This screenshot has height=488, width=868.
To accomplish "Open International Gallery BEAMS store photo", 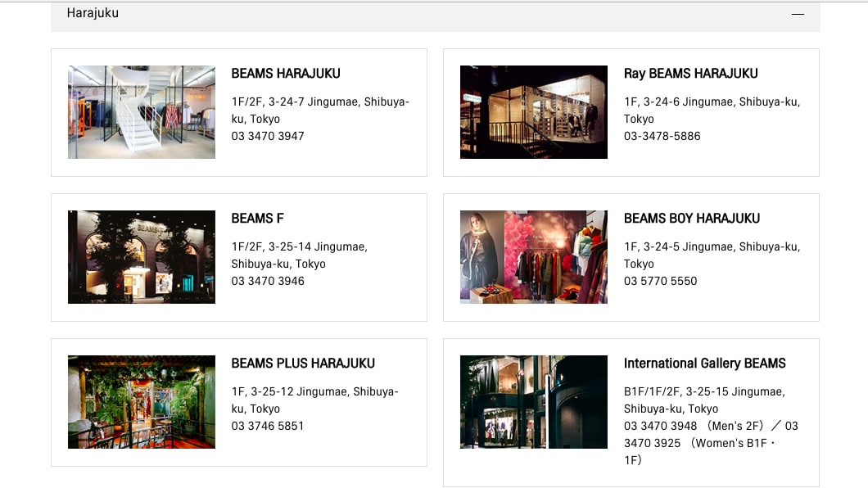I will point(534,402).
